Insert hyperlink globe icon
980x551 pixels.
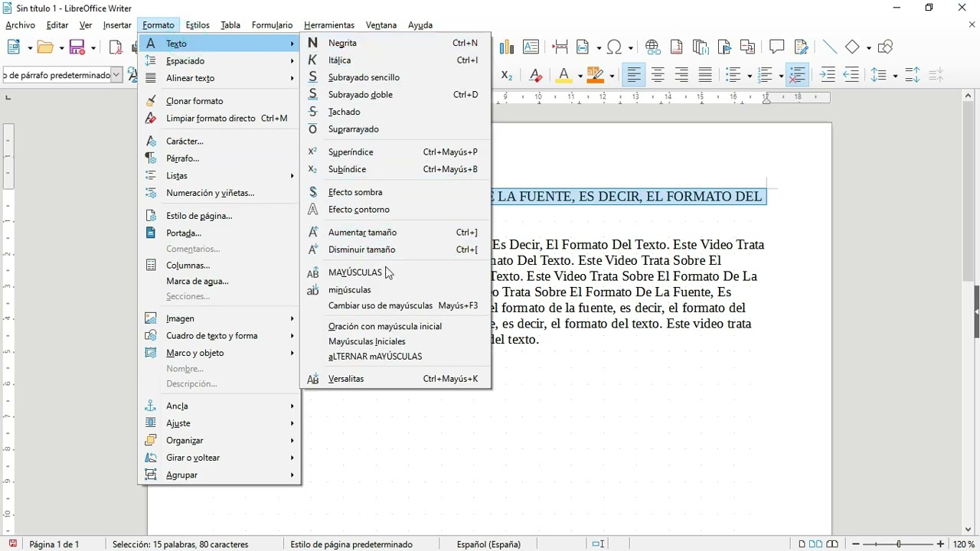click(x=653, y=47)
